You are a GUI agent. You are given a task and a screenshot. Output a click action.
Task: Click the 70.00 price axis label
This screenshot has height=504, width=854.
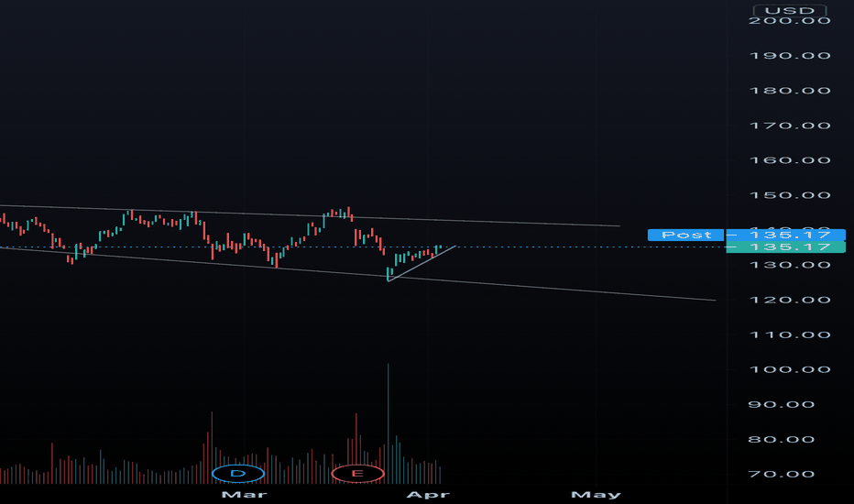pyautogui.click(x=782, y=474)
